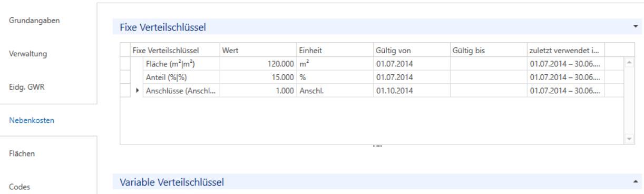This screenshot has height=194, width=644.
Task: Click the Fixe Verteilschlüssel section header
Action: pyautogui.click(x=378, y=26)
